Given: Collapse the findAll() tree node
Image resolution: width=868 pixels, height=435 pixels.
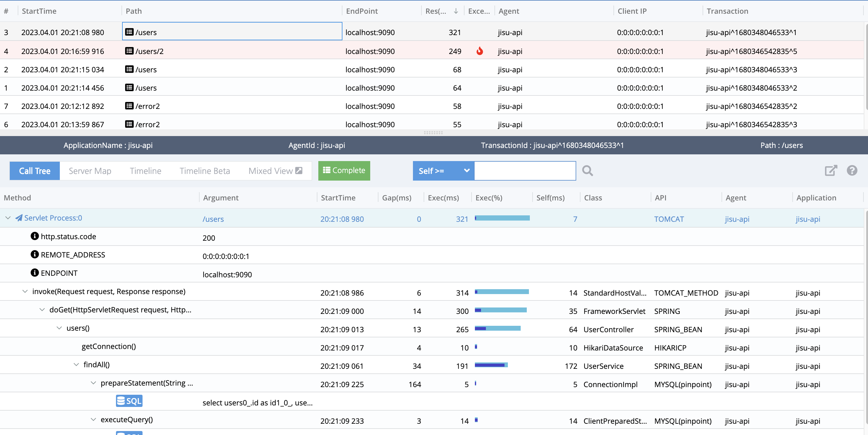Looking at the screenshot, I should (77, 365).
